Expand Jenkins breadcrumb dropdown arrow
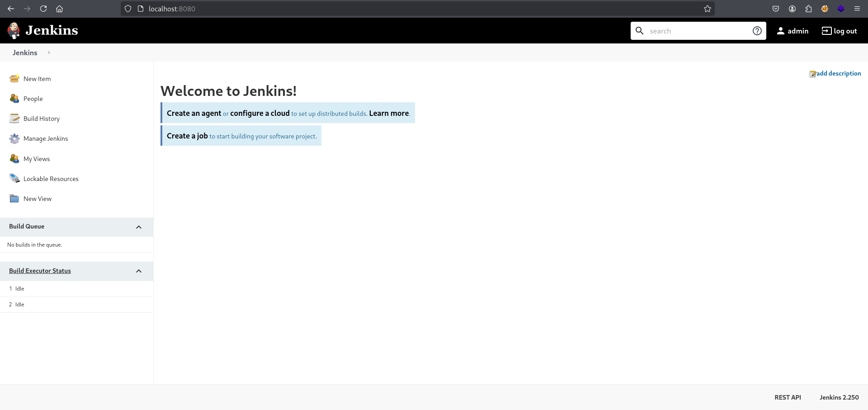Viewport: 868px width, 410px height. (49, 52)
